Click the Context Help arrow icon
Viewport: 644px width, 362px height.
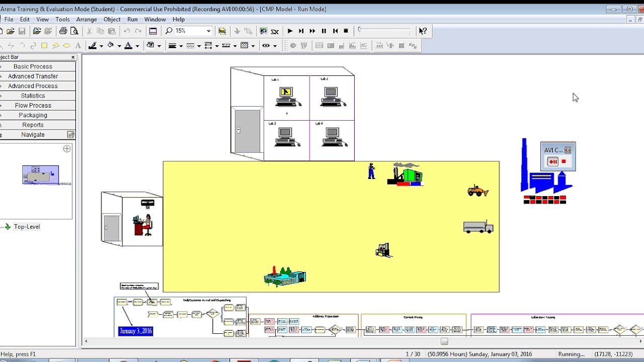tap(423, 31)
